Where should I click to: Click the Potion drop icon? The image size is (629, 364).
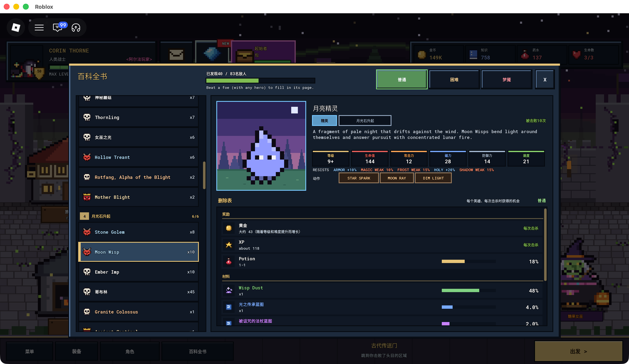tap(228, 262)
